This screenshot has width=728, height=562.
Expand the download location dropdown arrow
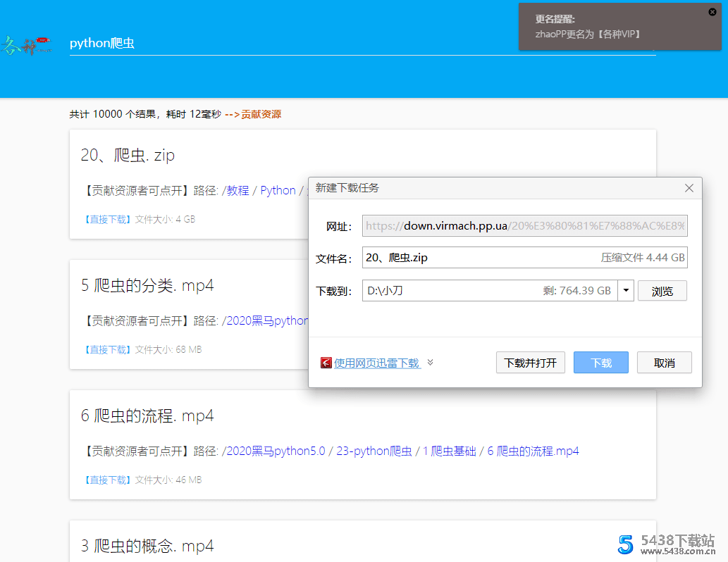[x=626, y=290]
